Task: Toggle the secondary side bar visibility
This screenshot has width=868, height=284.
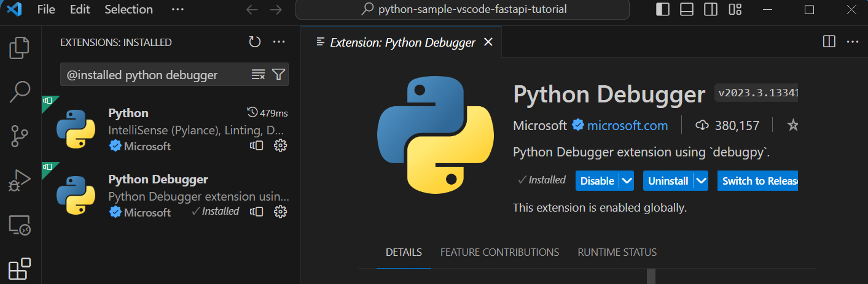Action: [711, 10]
